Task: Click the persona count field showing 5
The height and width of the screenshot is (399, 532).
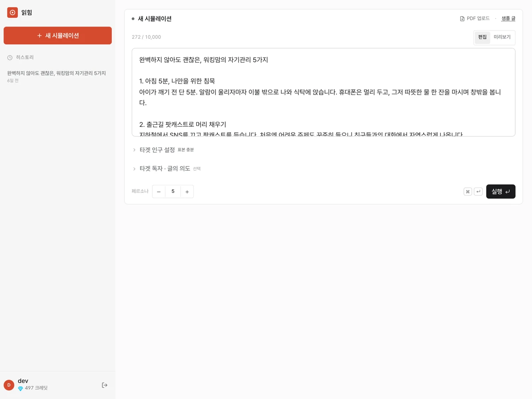Action: pyautogui.click(x=173, y=192)
